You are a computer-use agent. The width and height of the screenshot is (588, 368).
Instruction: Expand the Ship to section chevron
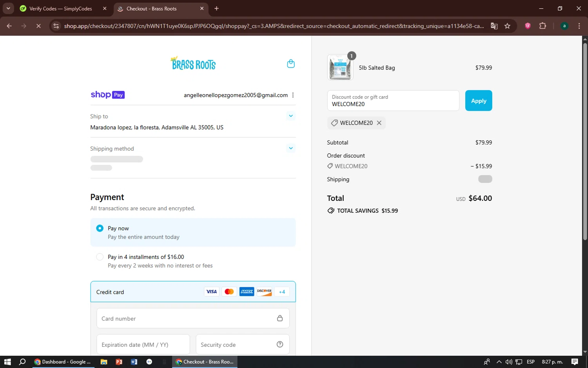(x=290, y=116)
